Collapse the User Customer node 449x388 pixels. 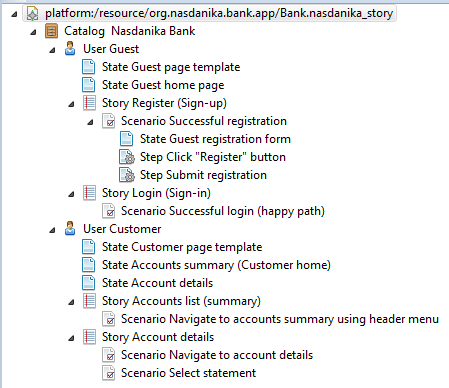52,231
